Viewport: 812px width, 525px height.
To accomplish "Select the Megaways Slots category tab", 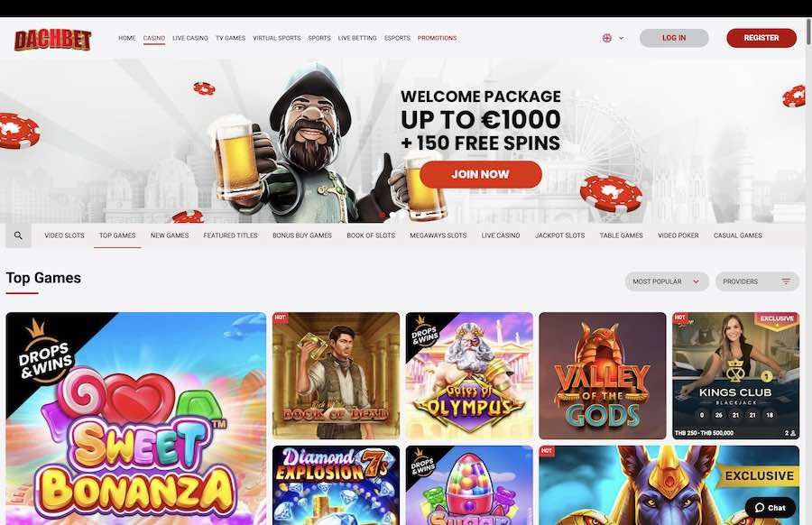I will pos(438,235).
